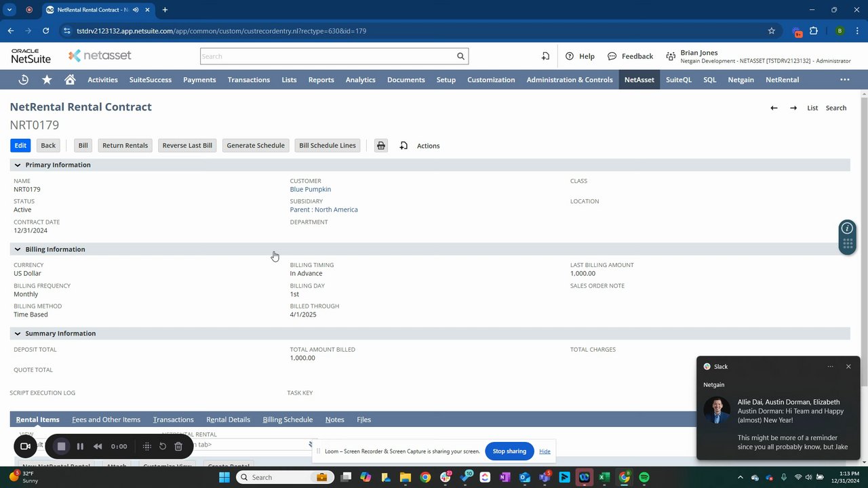Stop the Loom recording
The image size is (868, 488).
click(61, 446)
